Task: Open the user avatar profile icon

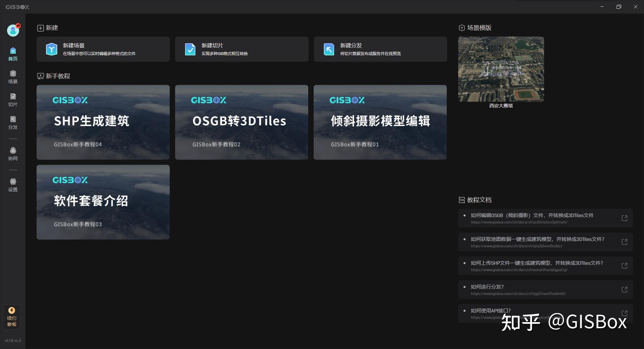Action: 12,30
